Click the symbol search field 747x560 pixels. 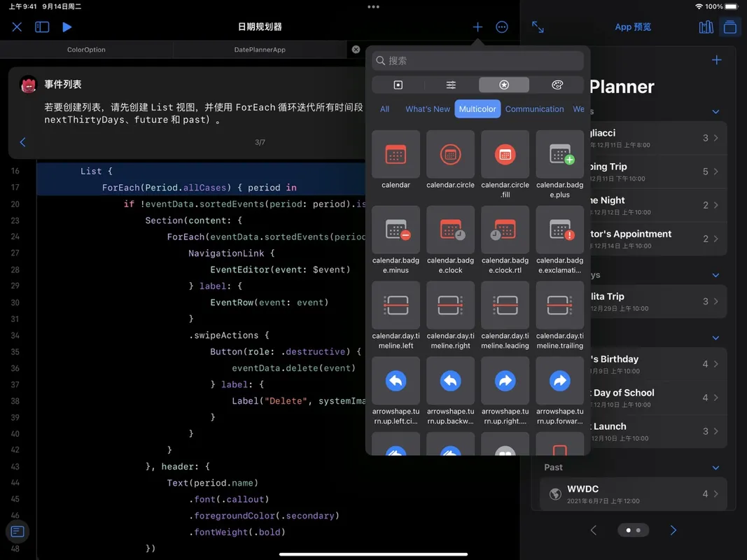478,60
